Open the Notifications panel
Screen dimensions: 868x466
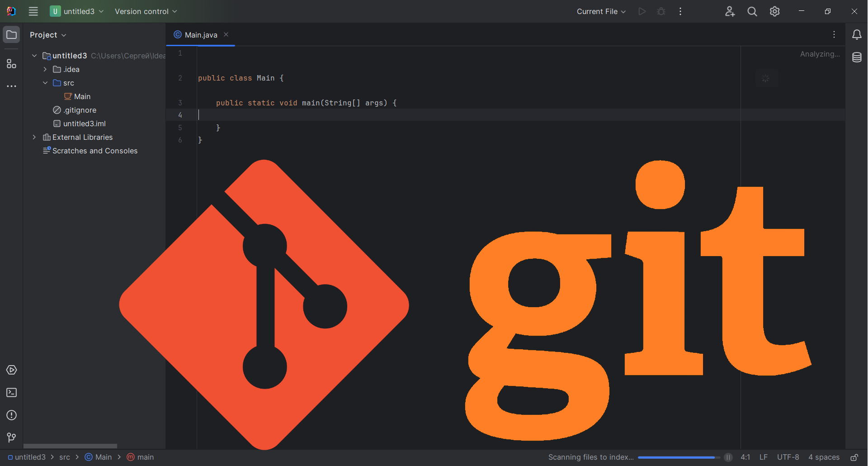(857, 35)
